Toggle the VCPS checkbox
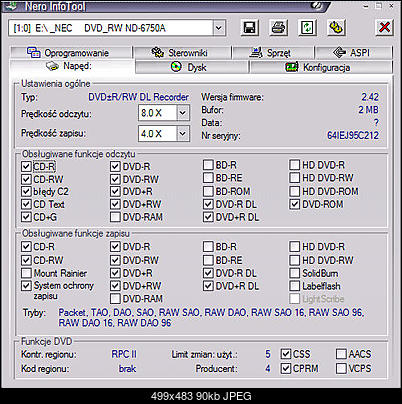The width and height of the screenshot is (402, 404). pyautogui.click(x=341, y=369)
